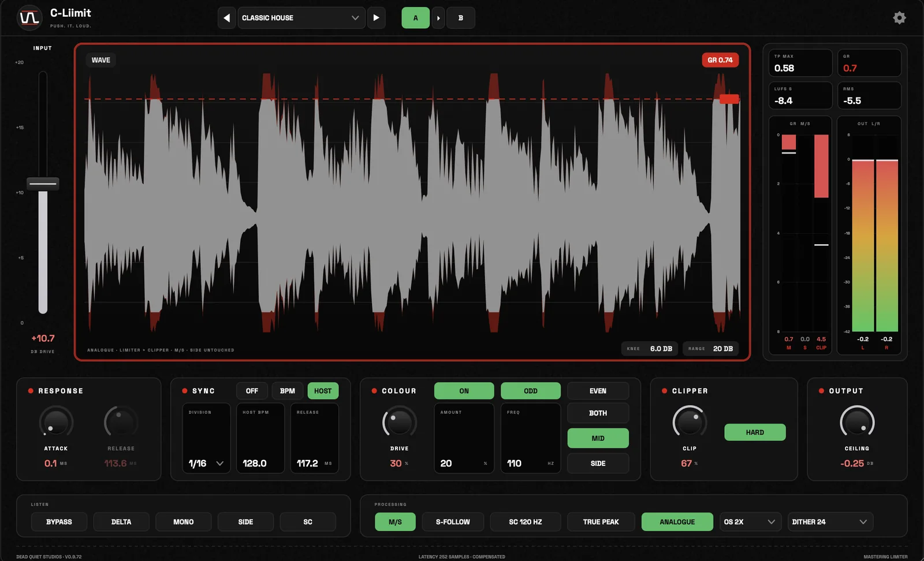Click the Colour Drive knob
The width and height of the screenshot is (924, 561).
pyautogui.click(x=399, y=422)
